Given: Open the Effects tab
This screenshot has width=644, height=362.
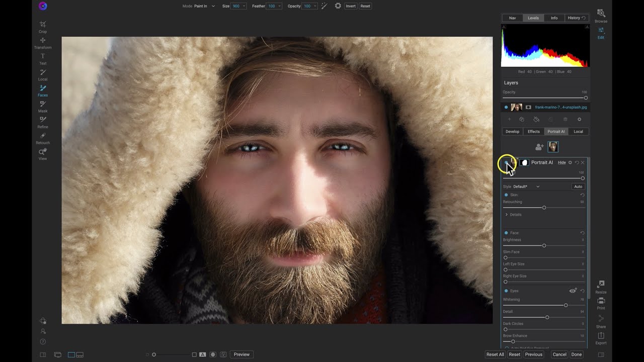Looking at the screenshot, I should tap(534, 132).
